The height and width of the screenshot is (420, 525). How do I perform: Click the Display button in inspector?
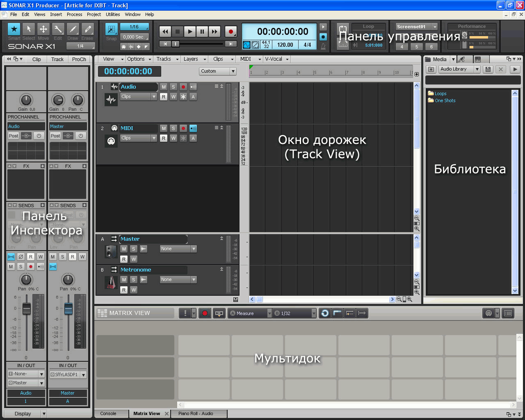[26, 414]
